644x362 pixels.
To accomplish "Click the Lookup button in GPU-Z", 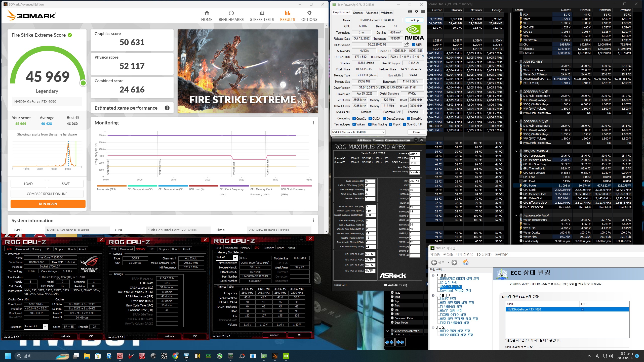I will (x=414, y=20).
